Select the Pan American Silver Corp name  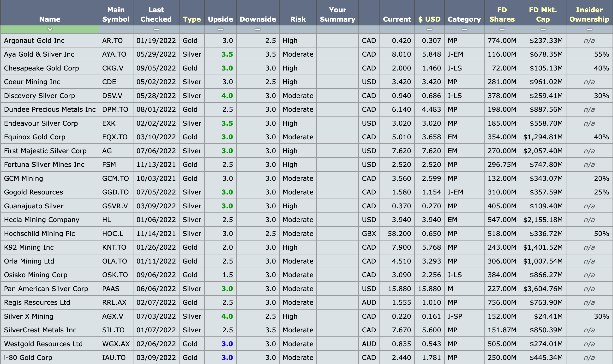point(46,289)
